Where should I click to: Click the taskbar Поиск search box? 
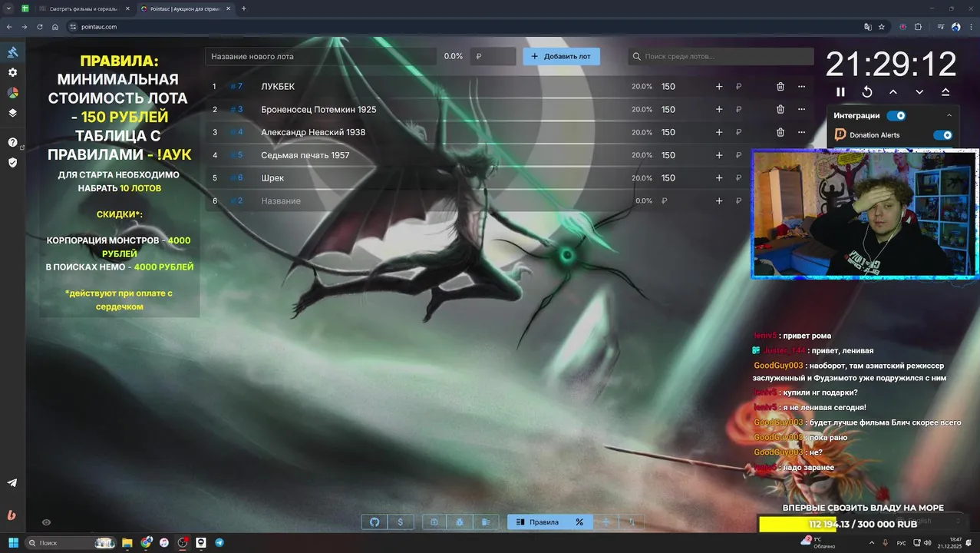tap(71, 543)
